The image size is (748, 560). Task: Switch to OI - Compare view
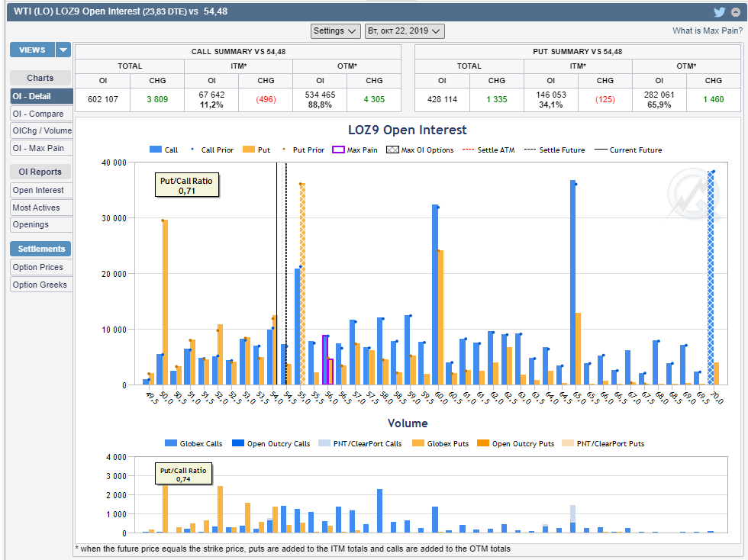[x=38, y=114]
